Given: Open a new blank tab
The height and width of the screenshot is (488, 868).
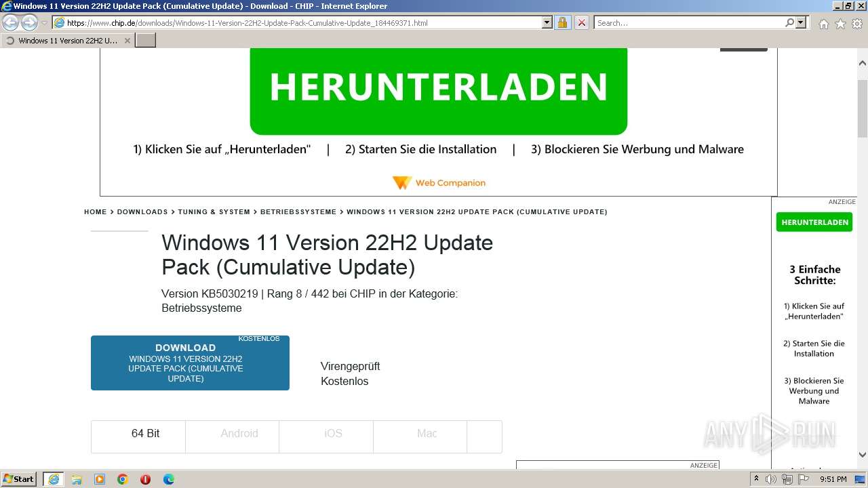Looking at the screenshot, I should (146, 40).
